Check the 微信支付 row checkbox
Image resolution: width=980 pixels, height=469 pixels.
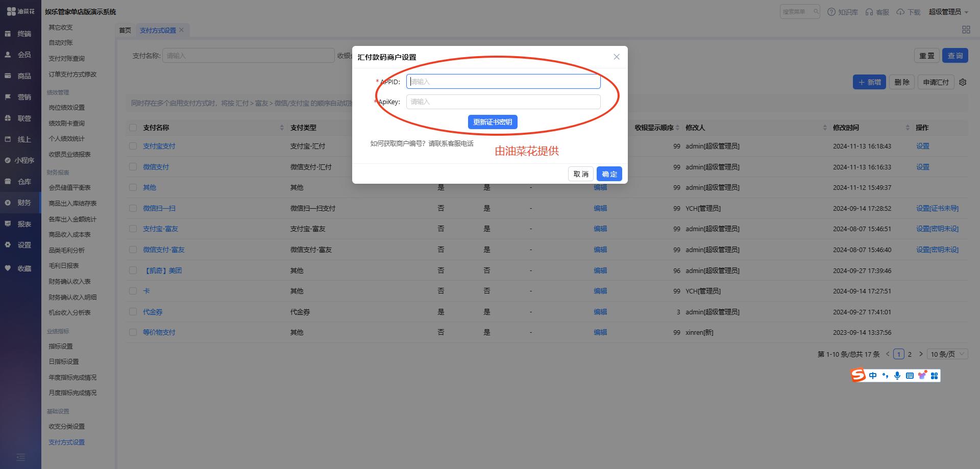pyautogui.click(x=133, y=167)
